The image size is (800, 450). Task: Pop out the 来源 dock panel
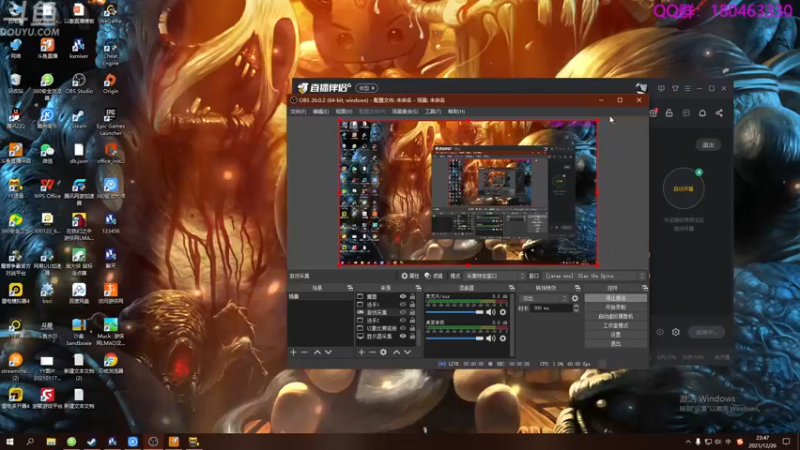pyautogui.click(x=418, y=288)
